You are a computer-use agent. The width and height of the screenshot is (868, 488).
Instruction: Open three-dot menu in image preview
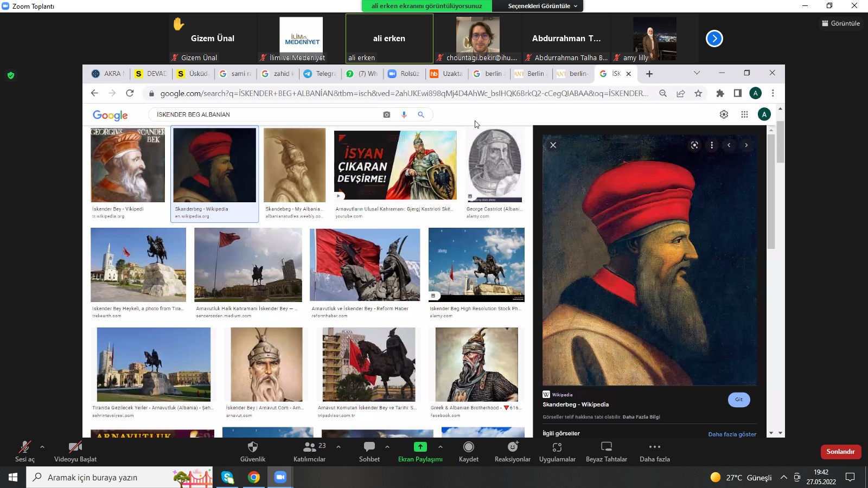click(x=712, y=145)
